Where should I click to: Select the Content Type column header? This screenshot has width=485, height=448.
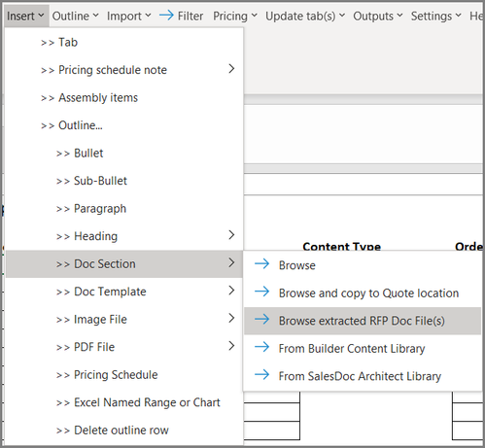tap(341, 247)
